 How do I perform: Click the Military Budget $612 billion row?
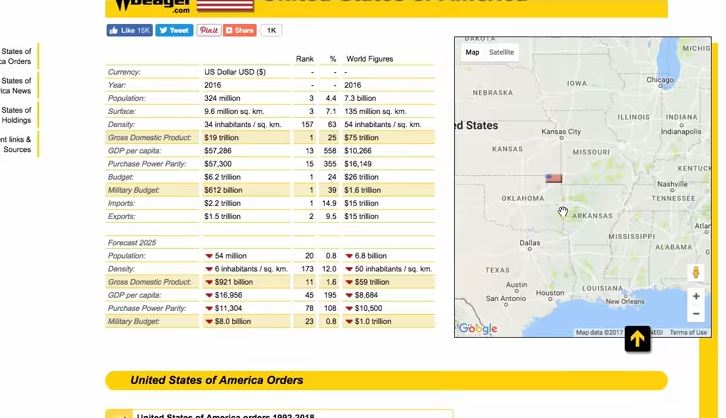click(223, 190)
